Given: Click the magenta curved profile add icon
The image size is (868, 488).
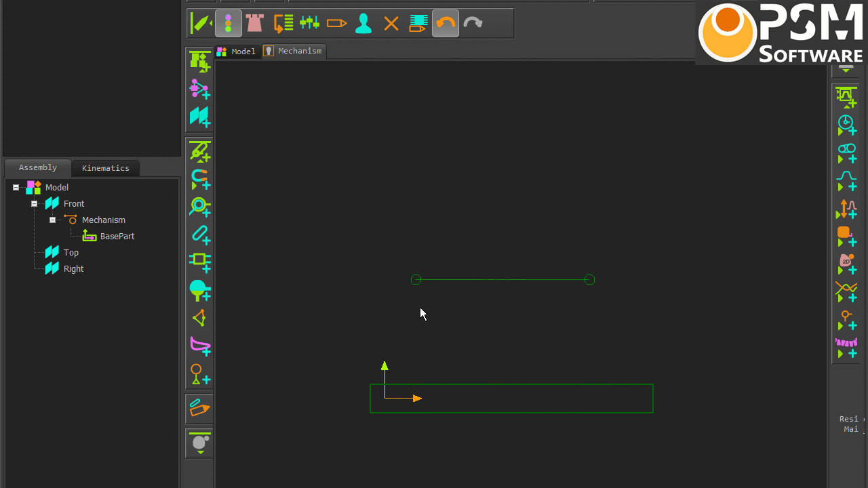Looking at the screenshot, I should click(199, 346).
